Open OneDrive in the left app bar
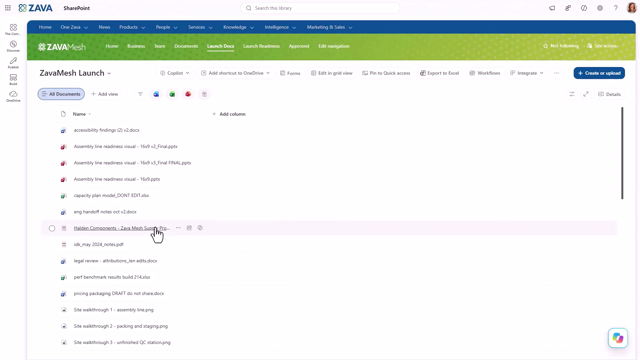This screenshot has height=360, width=640. pyautogui.click(x=13, y=96)
